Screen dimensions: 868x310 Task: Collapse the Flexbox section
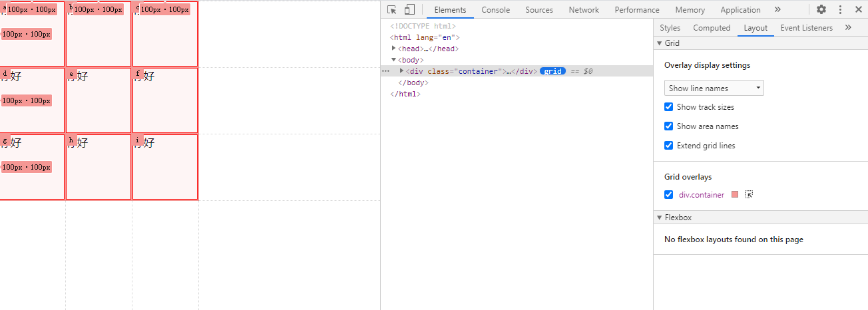[x=660, y=218]
